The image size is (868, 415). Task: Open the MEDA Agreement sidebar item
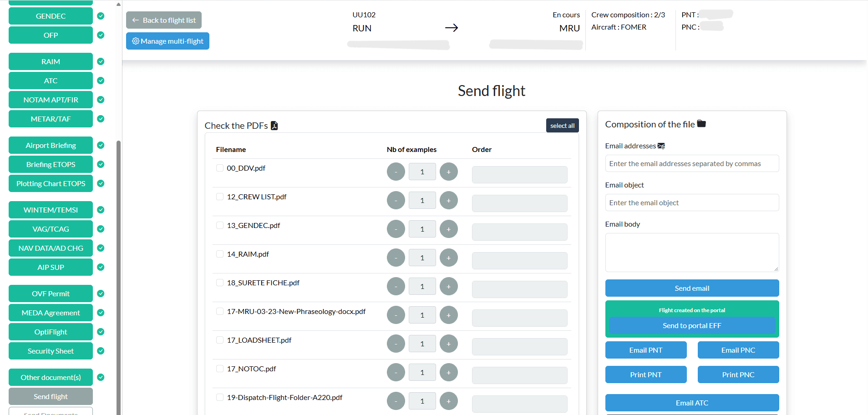[51, 313]
